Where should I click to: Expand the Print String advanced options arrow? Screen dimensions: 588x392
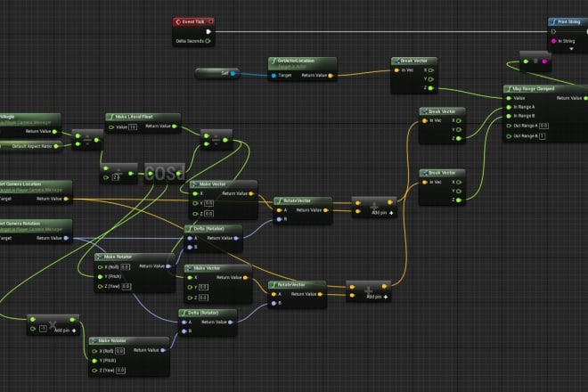[x=571, y=49]
